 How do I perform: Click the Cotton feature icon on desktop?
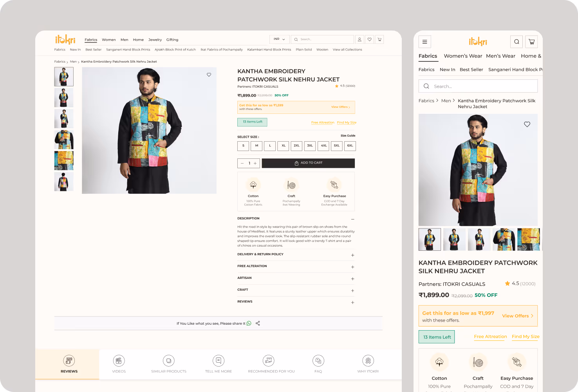click(253, 185)
